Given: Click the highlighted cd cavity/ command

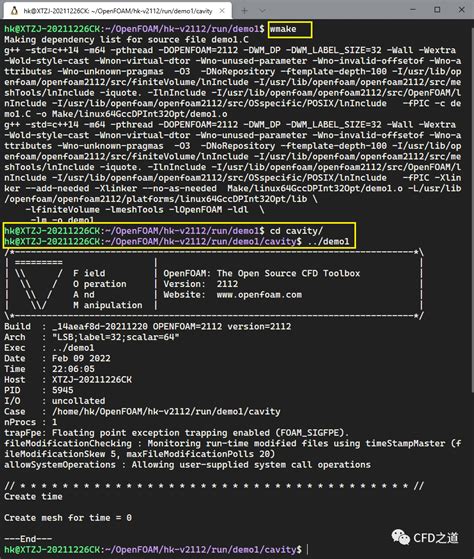Looking at the screenshot, I should click(x=296, y=231).
